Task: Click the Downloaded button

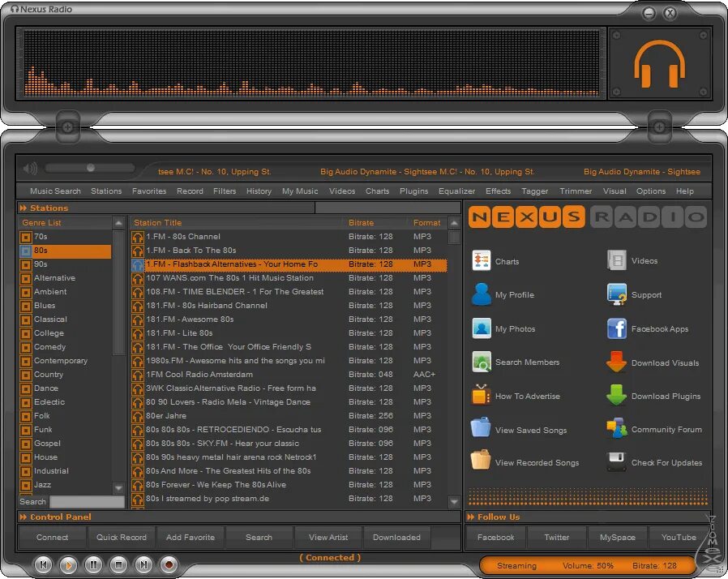Action: pos(396,537)
